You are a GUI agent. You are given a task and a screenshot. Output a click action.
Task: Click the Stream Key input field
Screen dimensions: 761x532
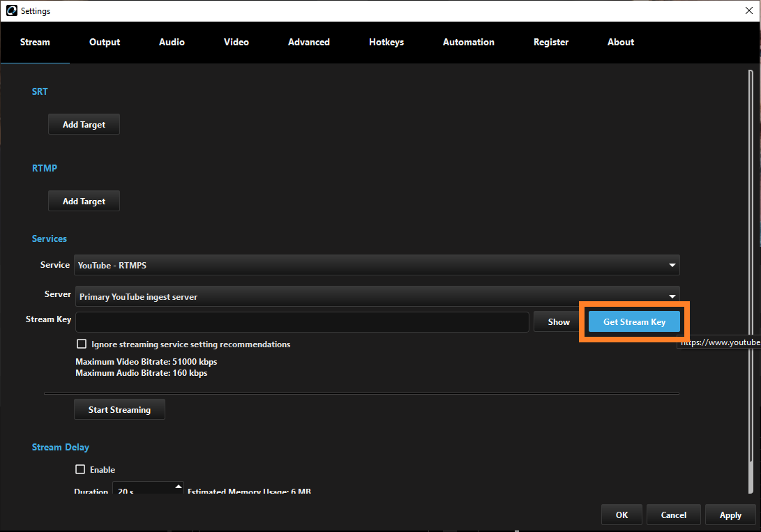tap(301, 322)
